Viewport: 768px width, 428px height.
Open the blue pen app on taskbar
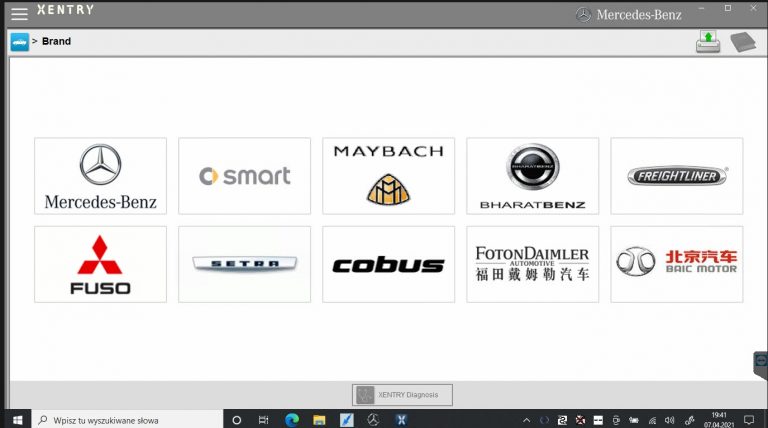tap(347, 420)
